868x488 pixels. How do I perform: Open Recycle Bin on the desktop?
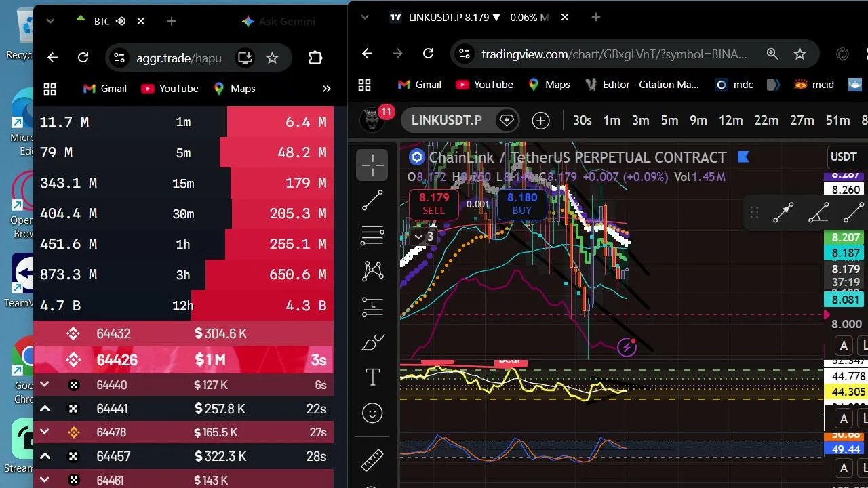tap(20, 33)
